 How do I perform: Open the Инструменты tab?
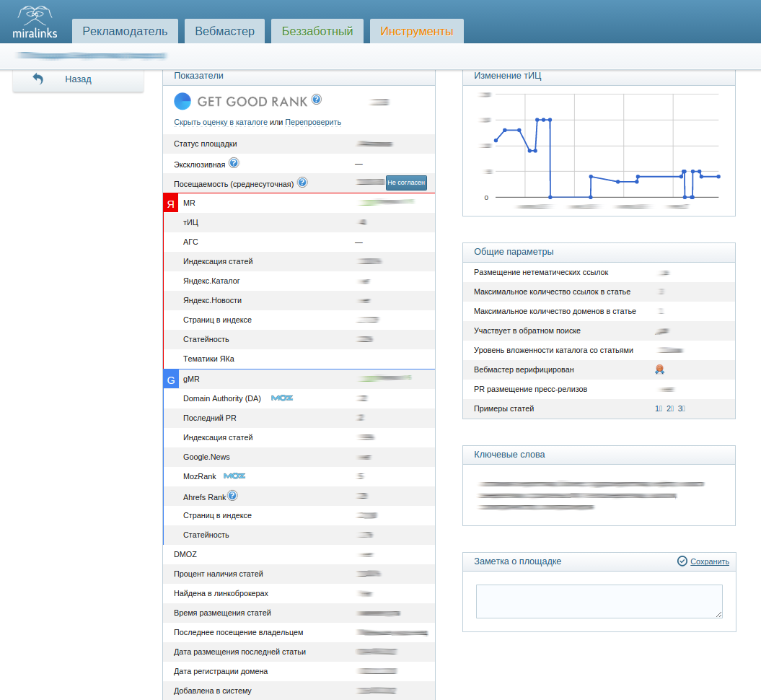[416, 31]
